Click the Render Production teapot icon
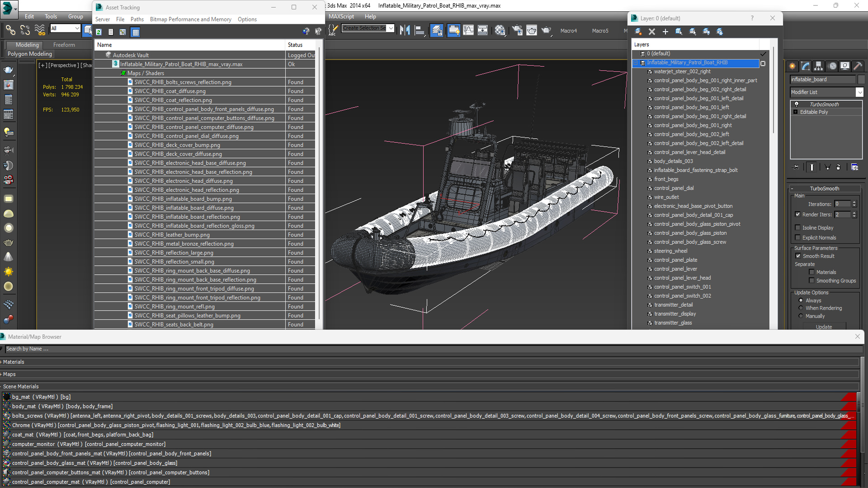868x488 pixels. tap(546, 30)
